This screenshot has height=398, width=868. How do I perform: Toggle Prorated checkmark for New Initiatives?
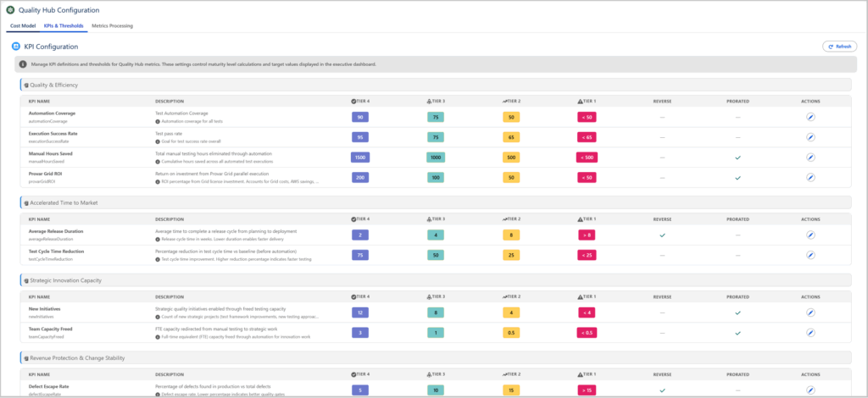tap(737, 312)
